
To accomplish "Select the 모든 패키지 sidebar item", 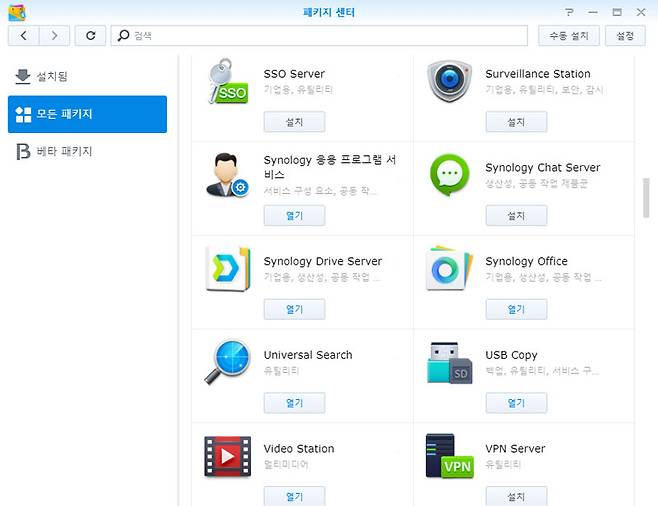I will (x=87, y=114).
